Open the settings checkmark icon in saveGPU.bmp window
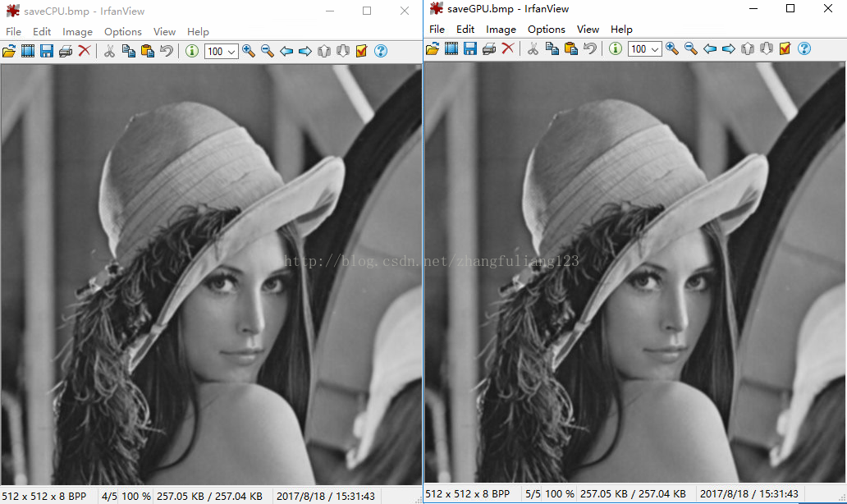 tap(785, 48)
